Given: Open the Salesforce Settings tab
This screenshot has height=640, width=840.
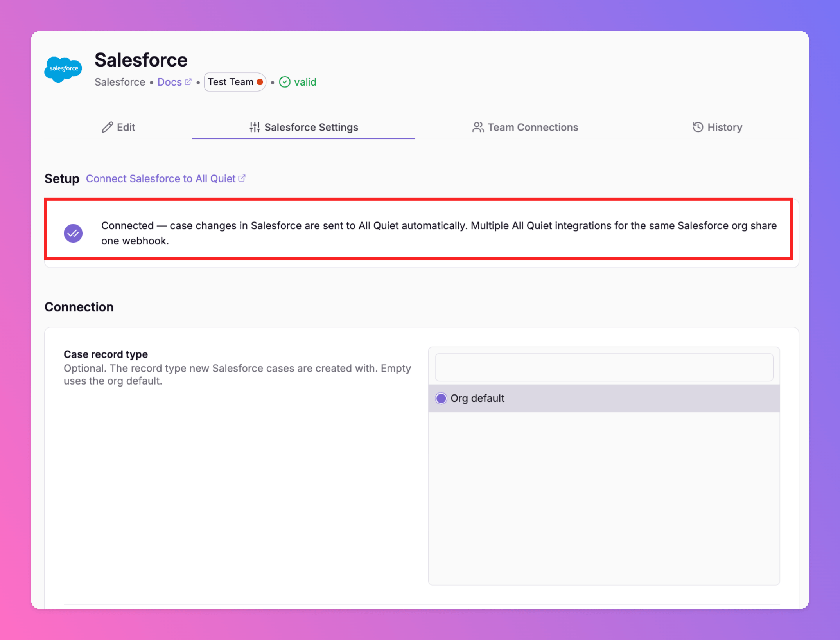Looking at the screenshot, I should click(x=303, y=127).
